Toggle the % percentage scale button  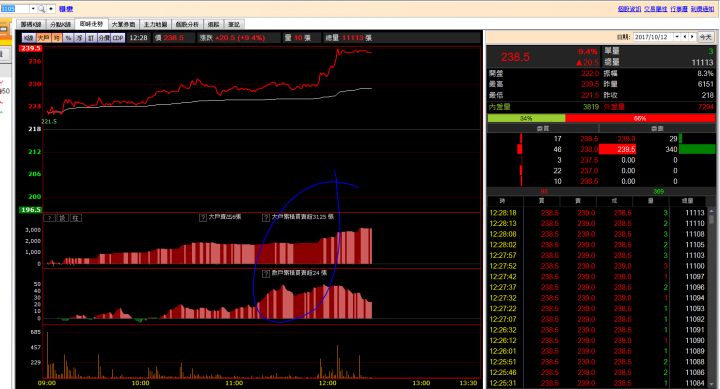coord(68,38)
